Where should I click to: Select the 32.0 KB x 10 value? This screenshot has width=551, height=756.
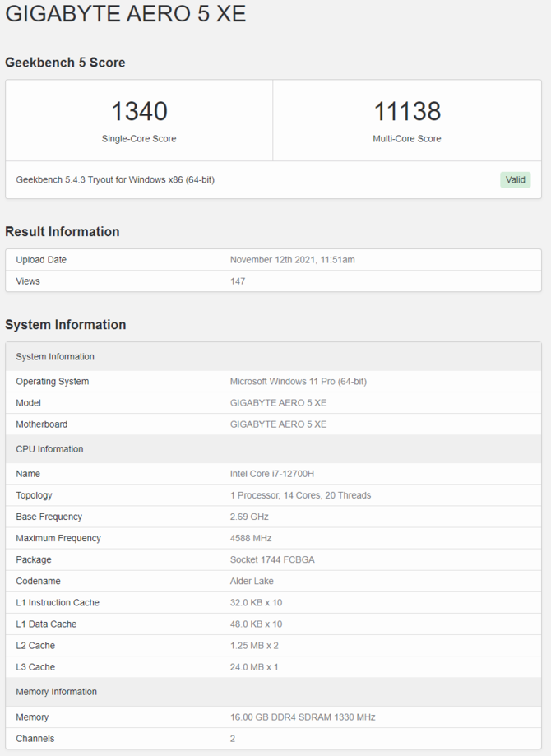[256, 603]
